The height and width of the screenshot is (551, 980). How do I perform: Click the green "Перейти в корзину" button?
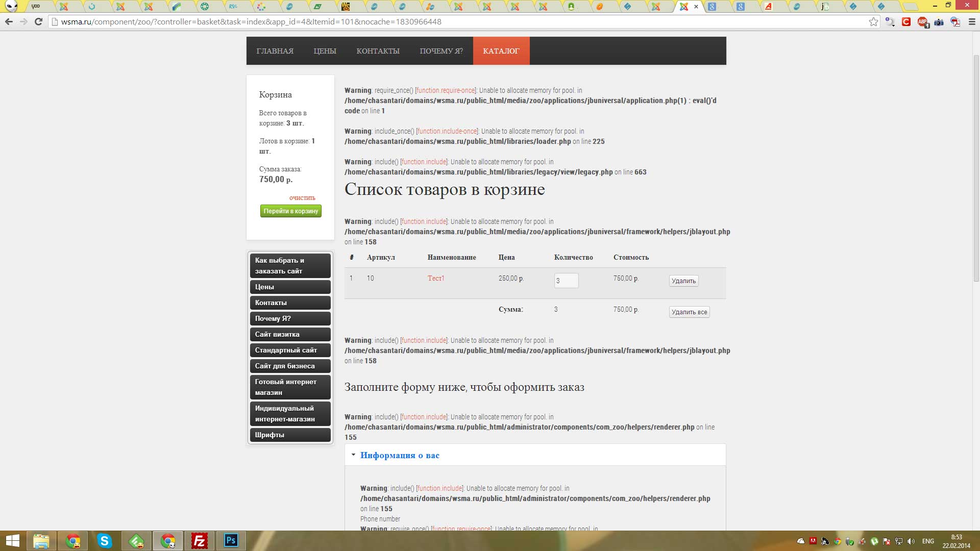(x=290, y=211)
